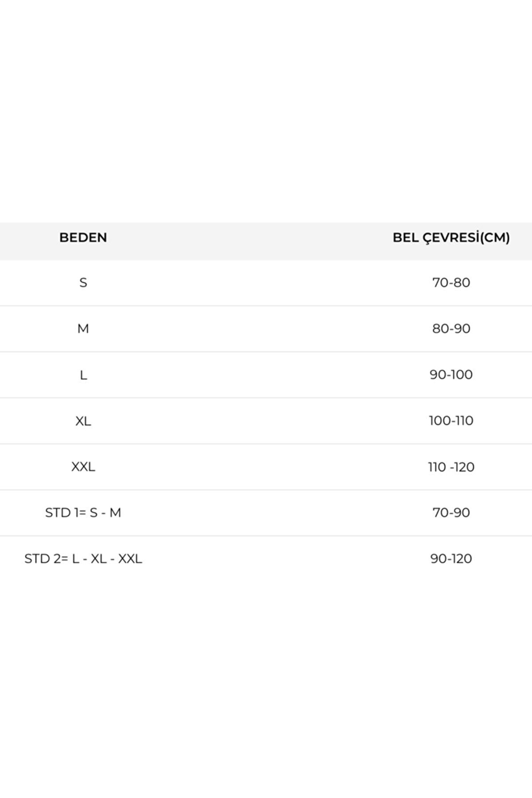Select the XXL size cell
532x798 pixels.
[x=83, y=467]
